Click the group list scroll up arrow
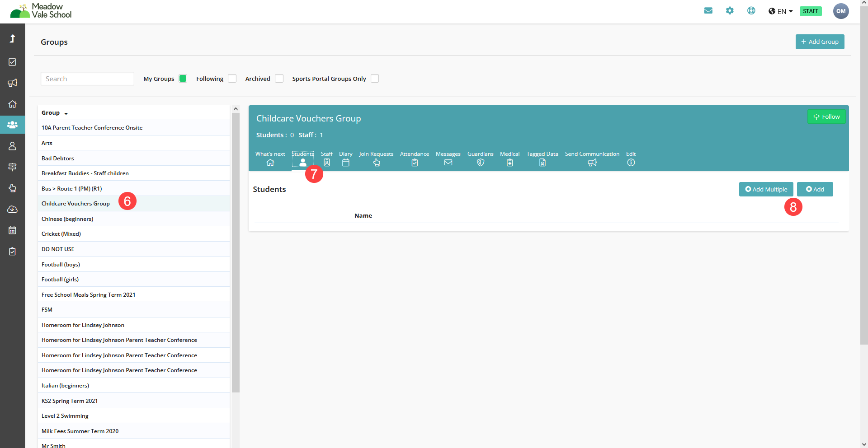 [236, 109]
